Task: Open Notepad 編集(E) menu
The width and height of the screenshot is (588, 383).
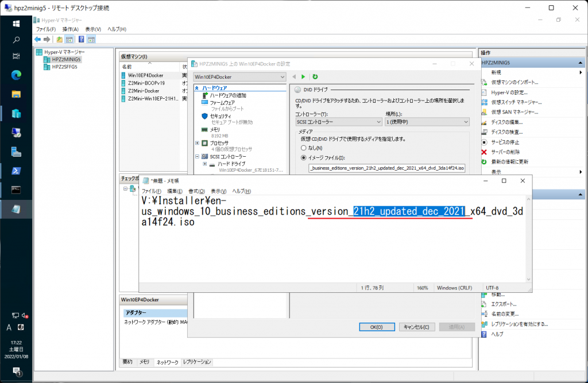Action: 175,191
